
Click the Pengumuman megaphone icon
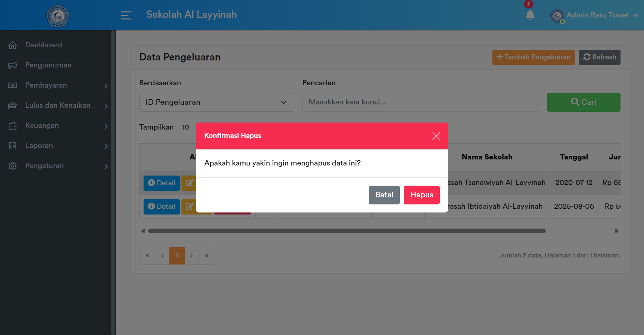click(13, 65)
